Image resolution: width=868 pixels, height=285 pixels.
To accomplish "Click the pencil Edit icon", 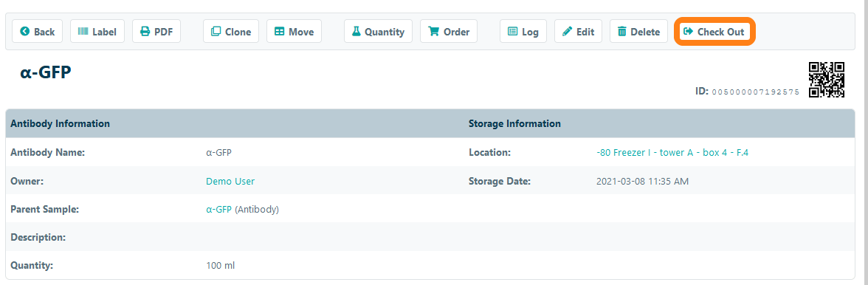I will point(568,32).
